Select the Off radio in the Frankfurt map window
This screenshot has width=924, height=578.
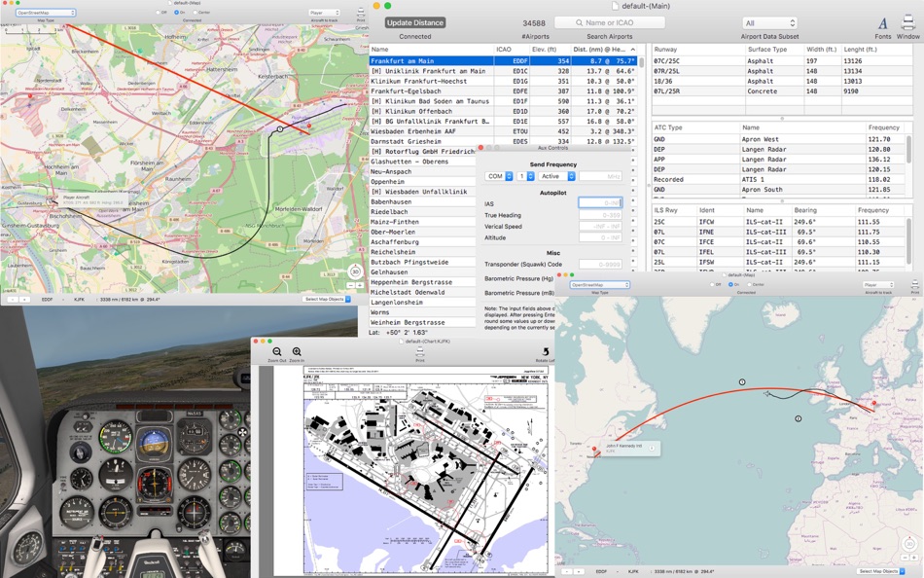click(x=159, y=13)
